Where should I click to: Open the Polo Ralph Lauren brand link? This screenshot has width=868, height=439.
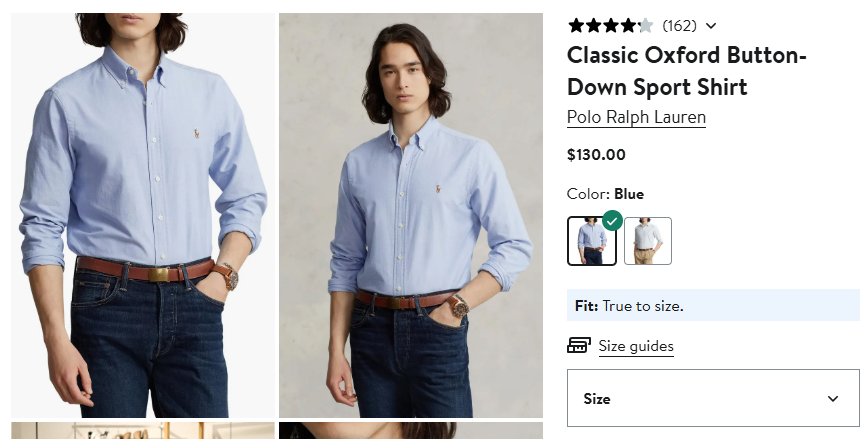[636, 117]
